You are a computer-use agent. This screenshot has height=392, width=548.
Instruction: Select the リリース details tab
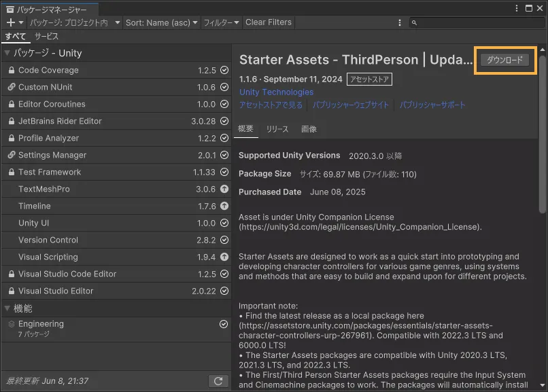click(x=277, y=129)
